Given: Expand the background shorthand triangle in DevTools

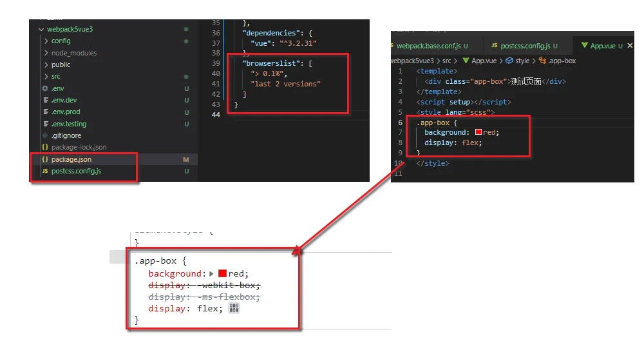Looking at the screenshot, I should 211,273.
